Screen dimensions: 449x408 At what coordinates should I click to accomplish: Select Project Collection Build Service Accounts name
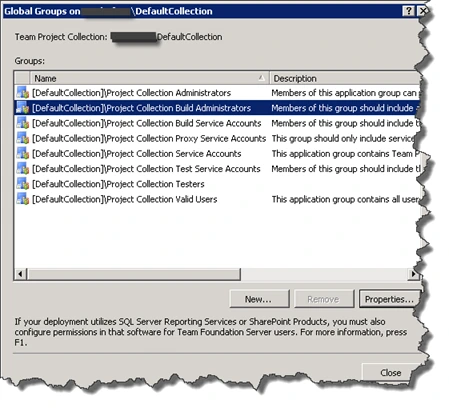(x=146, y=123)
